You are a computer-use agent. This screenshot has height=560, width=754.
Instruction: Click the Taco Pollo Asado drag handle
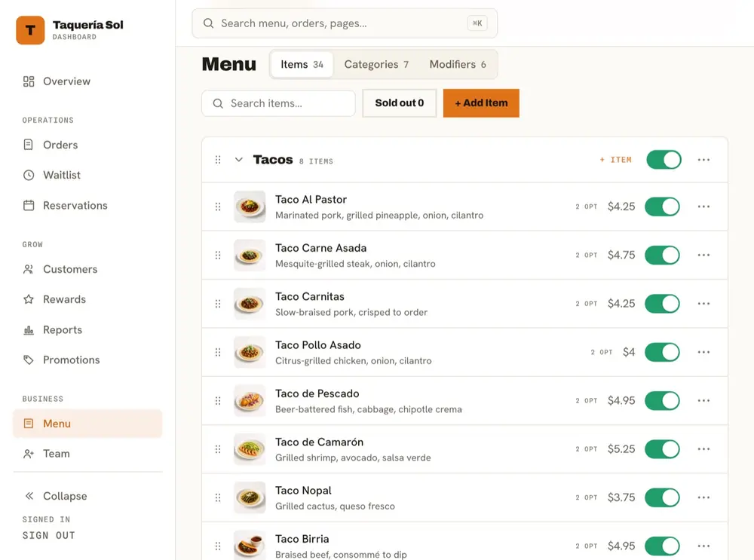tap(218, 352)
